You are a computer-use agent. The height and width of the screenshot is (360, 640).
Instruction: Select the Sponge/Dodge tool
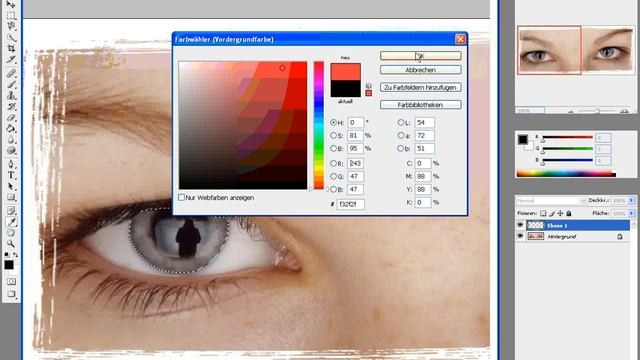[11, 151]
